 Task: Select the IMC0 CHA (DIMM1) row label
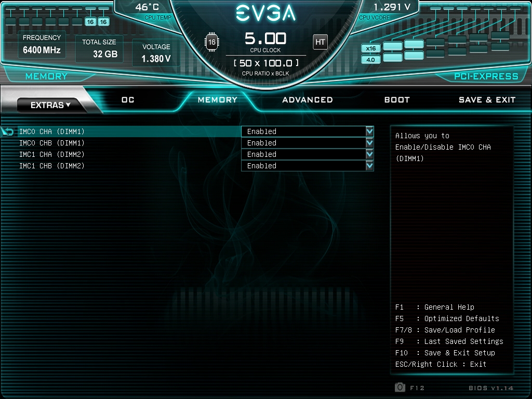click(x=52, y=131)
